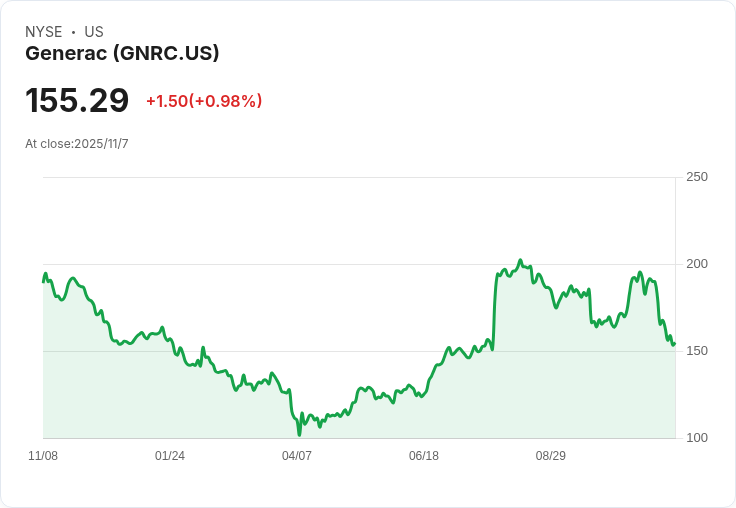Select the 08/29 date on x-axis
Image resolution: width=736 pixels, height=508 pixels.
coord(551,456)
